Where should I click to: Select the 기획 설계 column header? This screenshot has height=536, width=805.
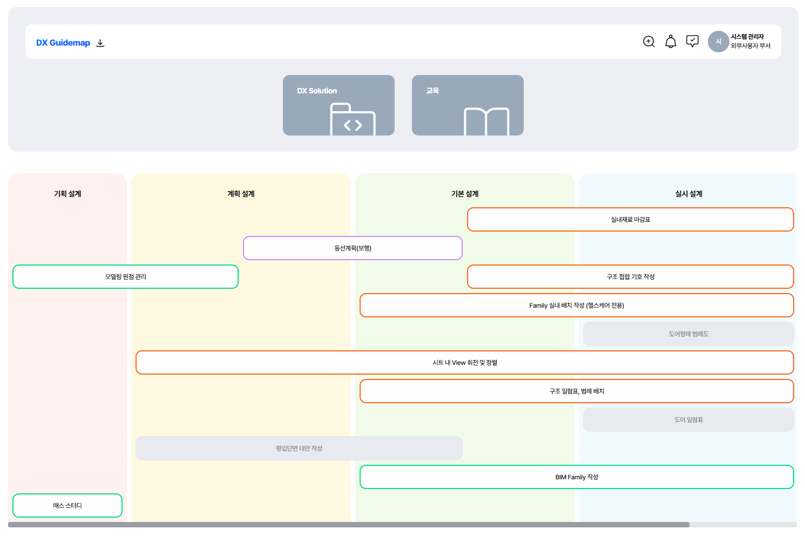point(68,194)
